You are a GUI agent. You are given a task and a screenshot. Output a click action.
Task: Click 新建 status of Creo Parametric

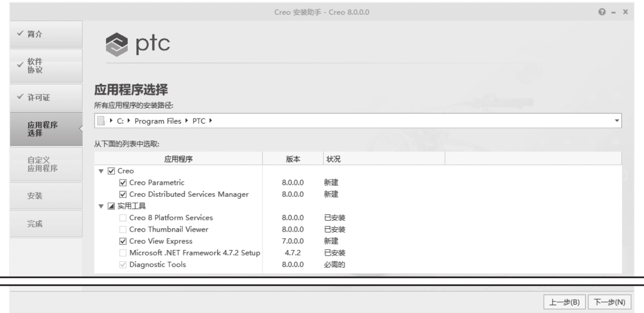click(x=331, y=183)
